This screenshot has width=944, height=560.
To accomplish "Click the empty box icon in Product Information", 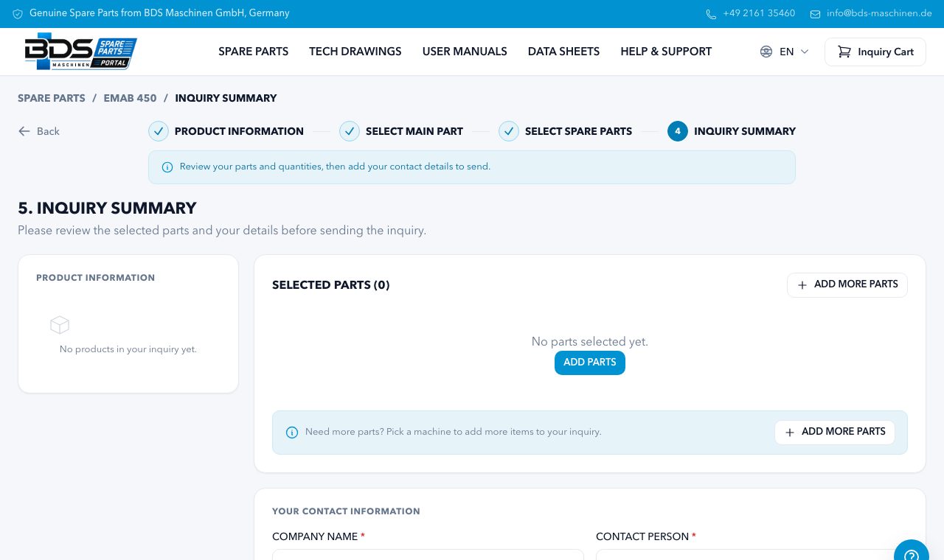I will (60, 325).
